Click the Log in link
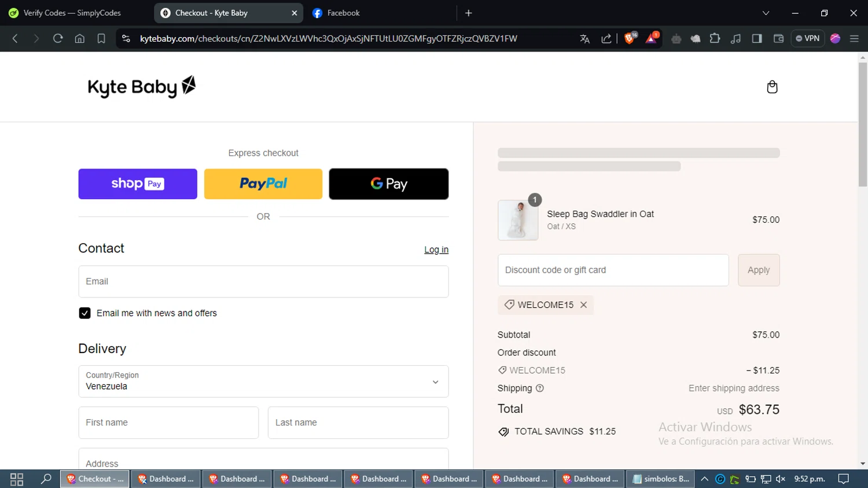The image size is (868, 488). pyautogui.click(x=436, y=249)
